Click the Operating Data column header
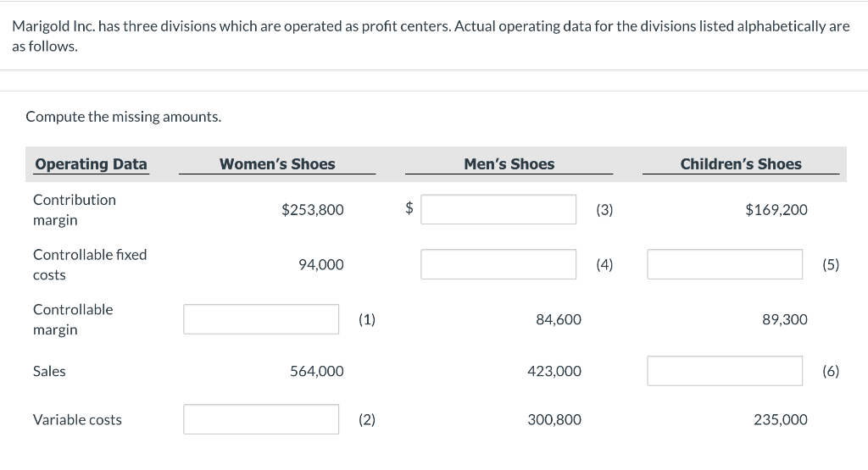868x470 pixels. pyautogui.click(x=91, y=164)
